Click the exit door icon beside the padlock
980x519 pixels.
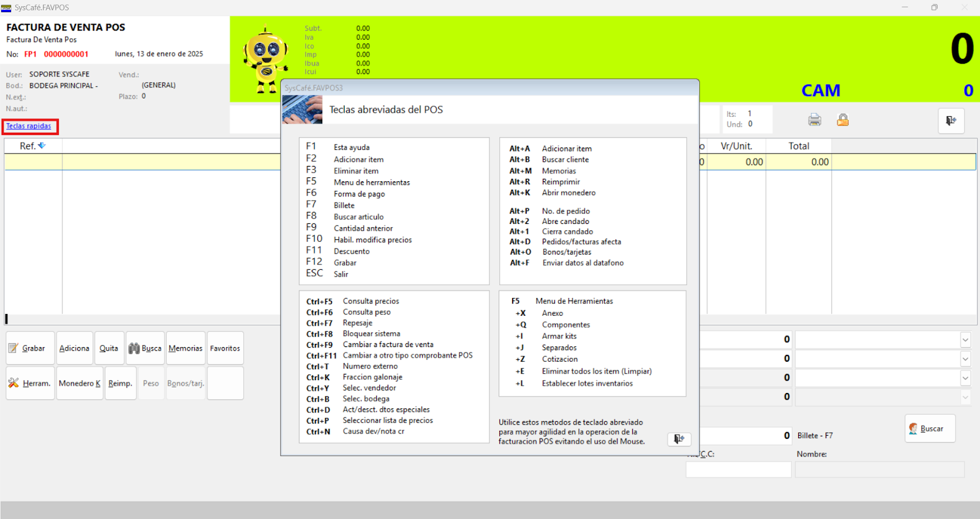[x=951, y=121]
